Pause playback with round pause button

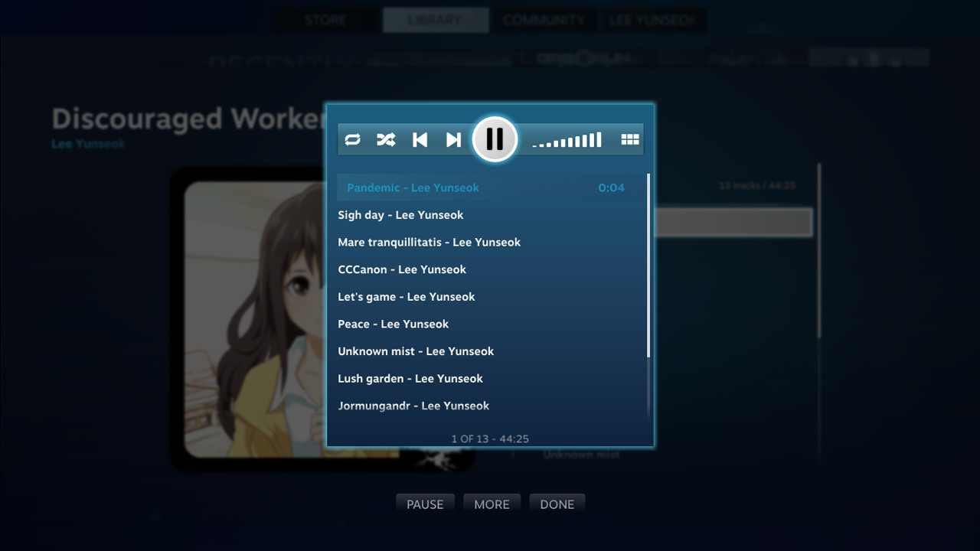[495, 139]
